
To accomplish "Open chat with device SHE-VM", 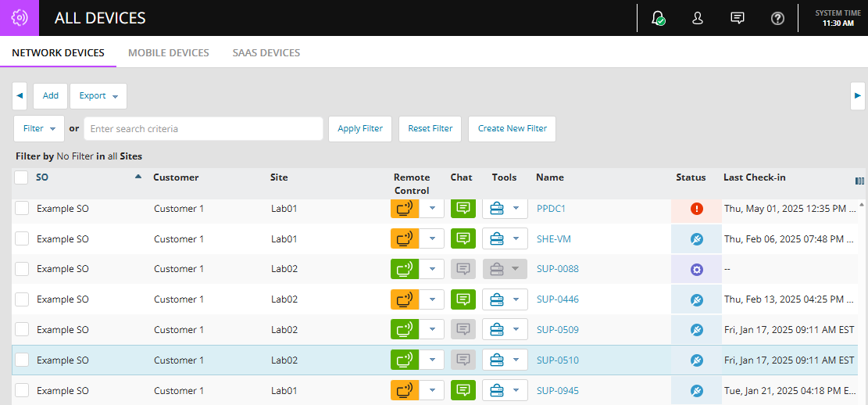I will [463, 238].
